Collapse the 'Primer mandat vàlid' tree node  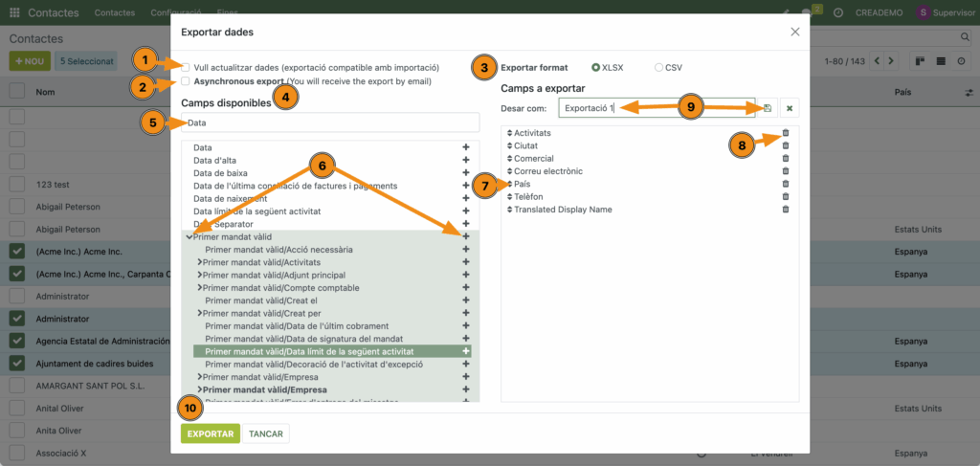[189, 236]
